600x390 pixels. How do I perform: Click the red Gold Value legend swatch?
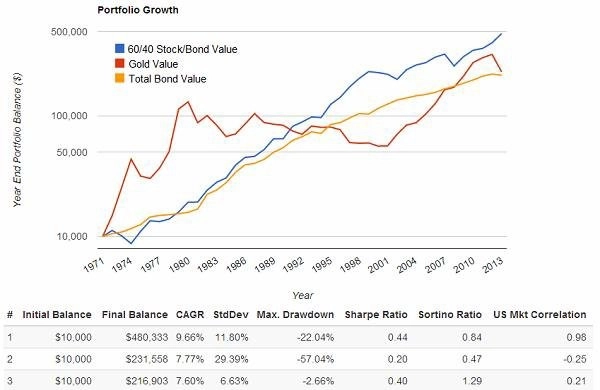point(120,64)
